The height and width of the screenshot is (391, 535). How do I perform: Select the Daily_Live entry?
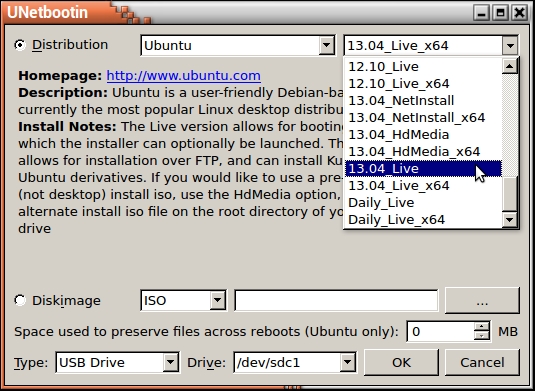click(423, 203)
